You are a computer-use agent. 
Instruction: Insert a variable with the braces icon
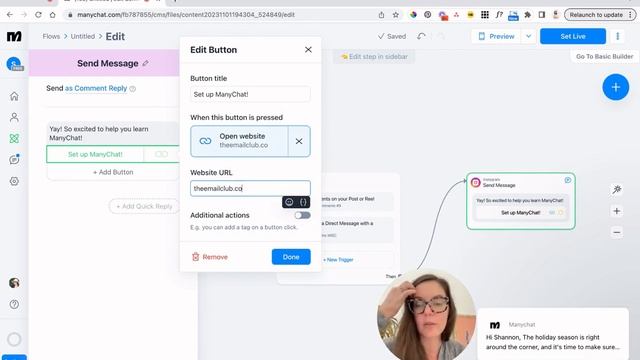coord(303,202)
